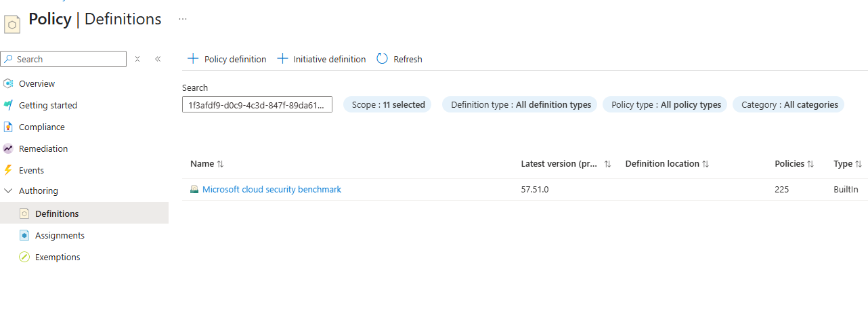Add a new Policy definition

pos(227,59)
